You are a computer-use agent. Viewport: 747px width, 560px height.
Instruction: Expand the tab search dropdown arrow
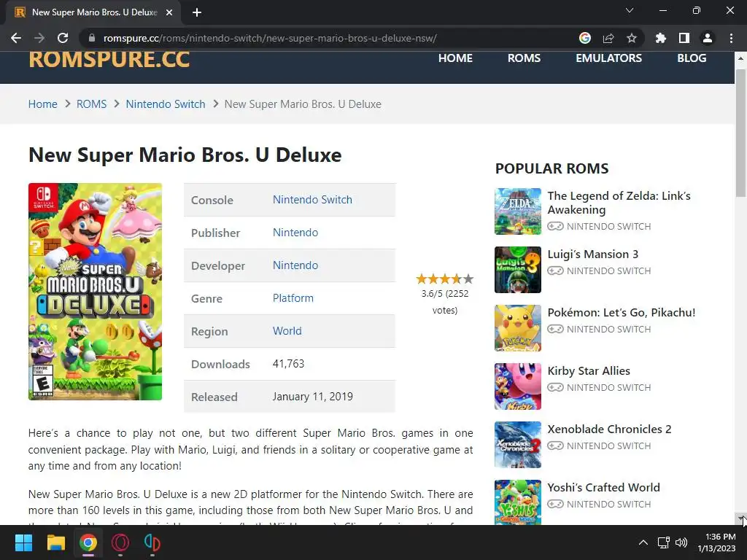630,10
